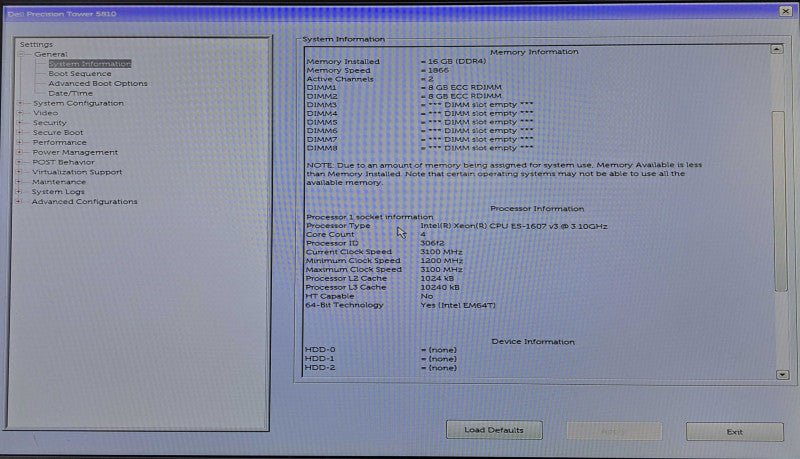The height and width of the screenshot is (459, 800).
Task: Expand the Secure Boot node
Action: coord(20,133)
